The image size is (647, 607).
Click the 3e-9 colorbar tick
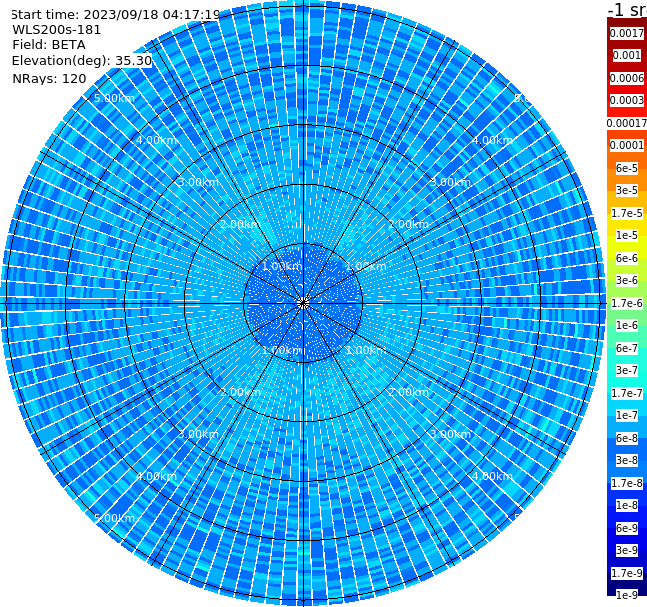pyautogui.click(x=627, y=550)
